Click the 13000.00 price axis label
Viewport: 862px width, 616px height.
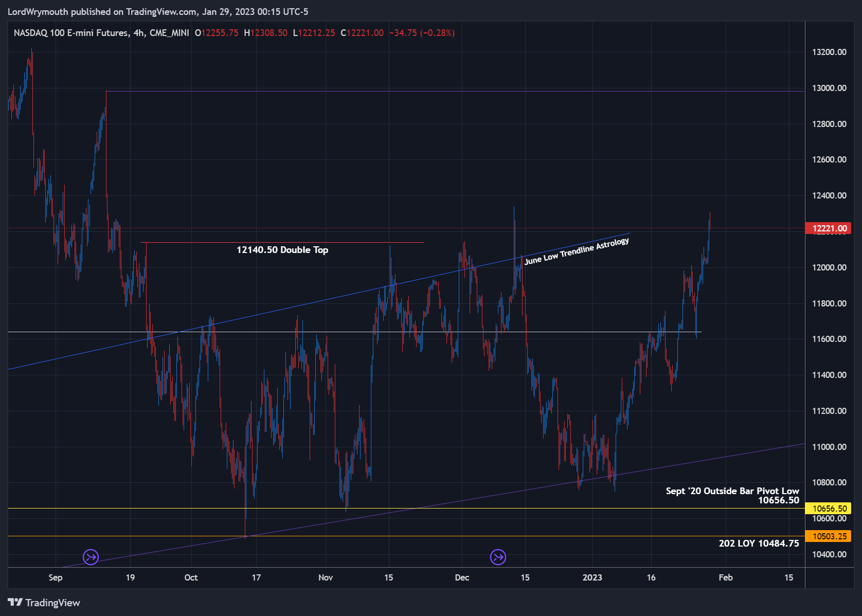[829, 88]
